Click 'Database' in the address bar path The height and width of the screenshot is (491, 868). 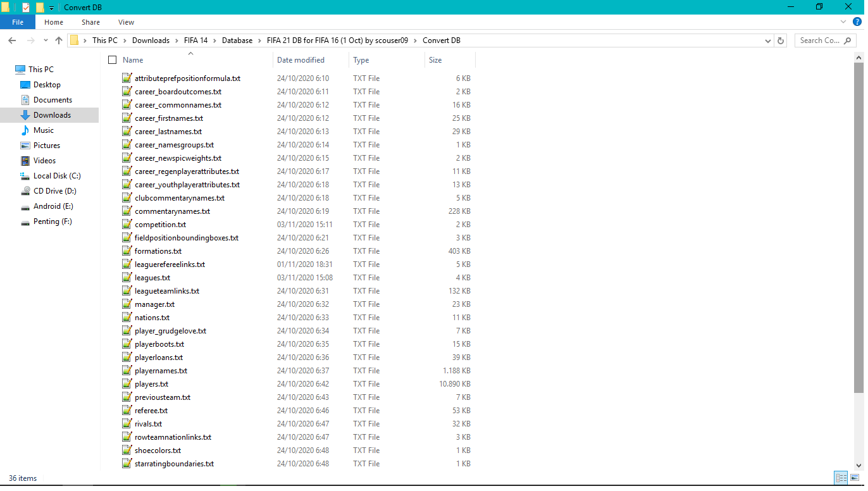[237, 40]
